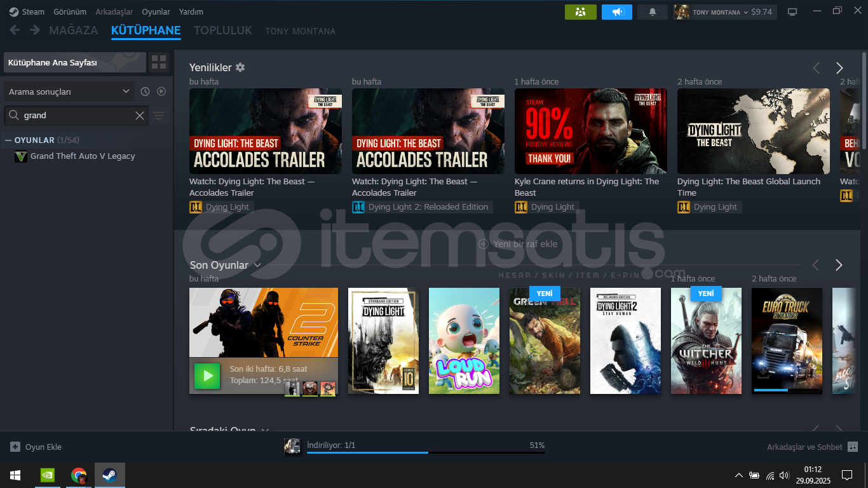Open the collections grid view icon
The width and height of the screenshot is (868, 488).
159,62
